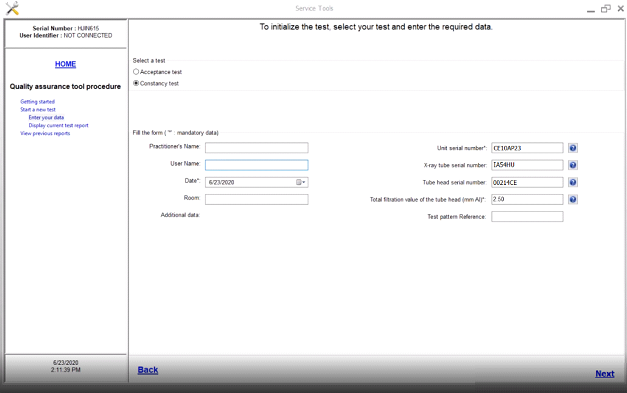Close the Service Tools window
Image resolution: width=627 pixels, height=393 pixels.
[x=621, y=8]
